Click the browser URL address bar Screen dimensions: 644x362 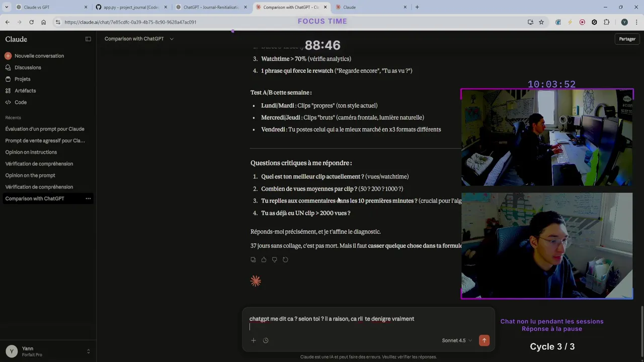coord(292,22)
